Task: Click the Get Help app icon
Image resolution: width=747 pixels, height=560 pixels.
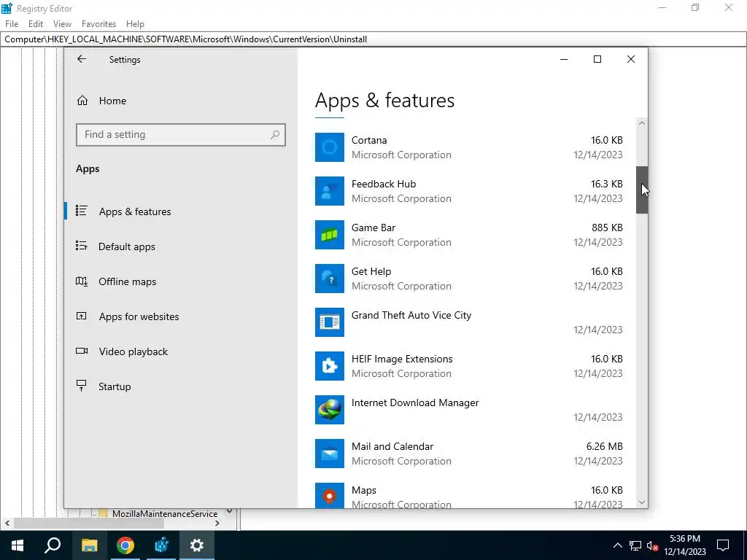Action: (329, 279)
